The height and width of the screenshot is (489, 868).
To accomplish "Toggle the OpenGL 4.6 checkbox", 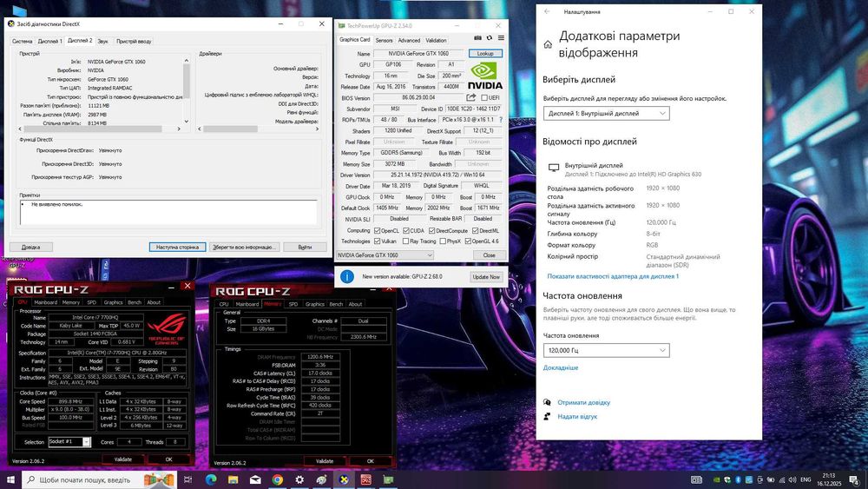I will [468, 241].
